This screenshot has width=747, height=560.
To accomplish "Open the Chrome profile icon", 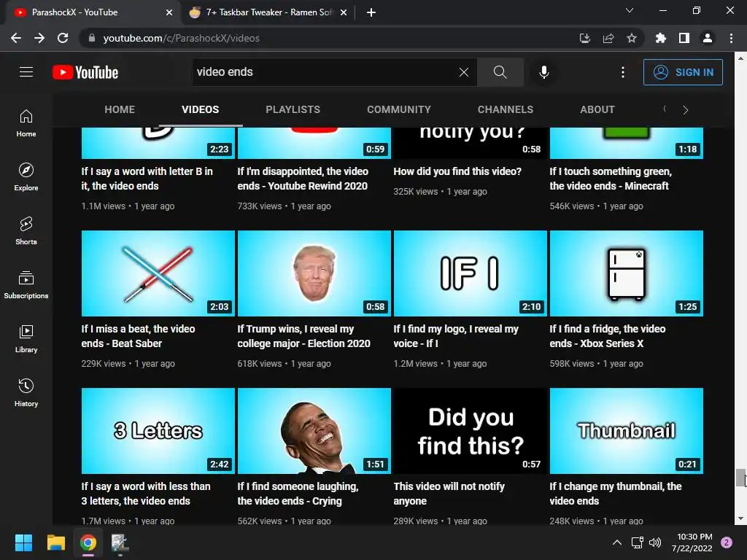I will (708, 38).
